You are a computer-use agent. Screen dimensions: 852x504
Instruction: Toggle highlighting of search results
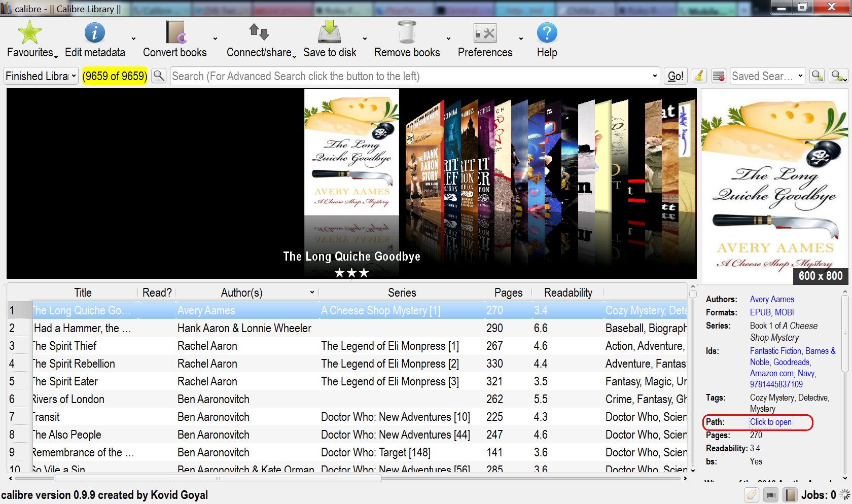pyautogui.click(x=719, y=76)
